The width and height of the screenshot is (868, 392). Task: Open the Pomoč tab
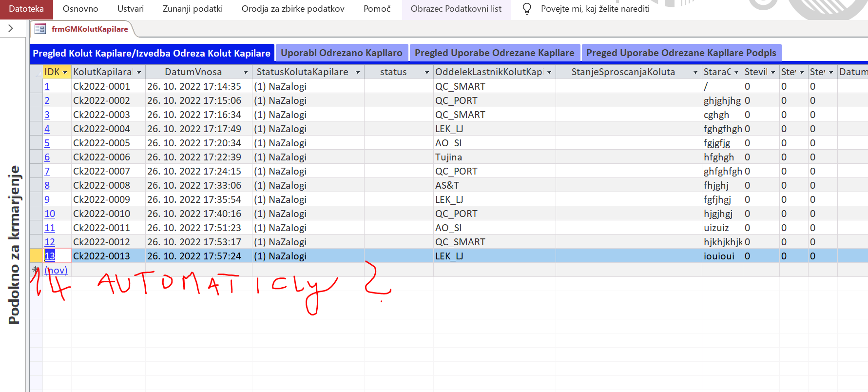pyautogui.click(x=377, y=9)
